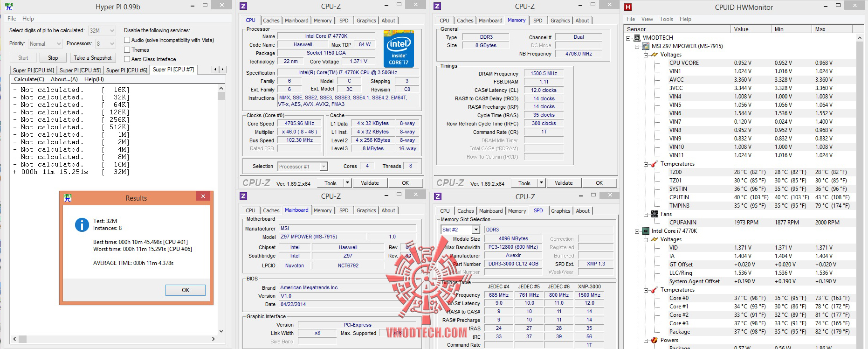This screenshot has height=349, width=868.
Task: Click the Intel Core i7 inside logo
Action: [x=399, y=49]
